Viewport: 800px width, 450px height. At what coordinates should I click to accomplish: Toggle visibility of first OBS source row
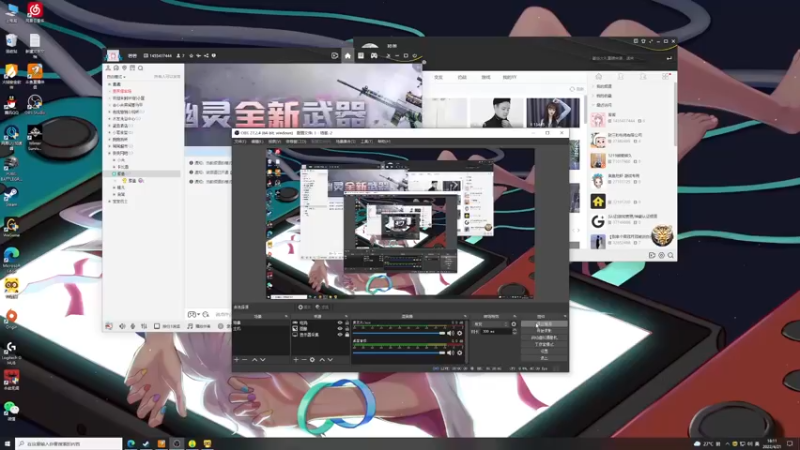pyautogui.click(x=340, y=323)
